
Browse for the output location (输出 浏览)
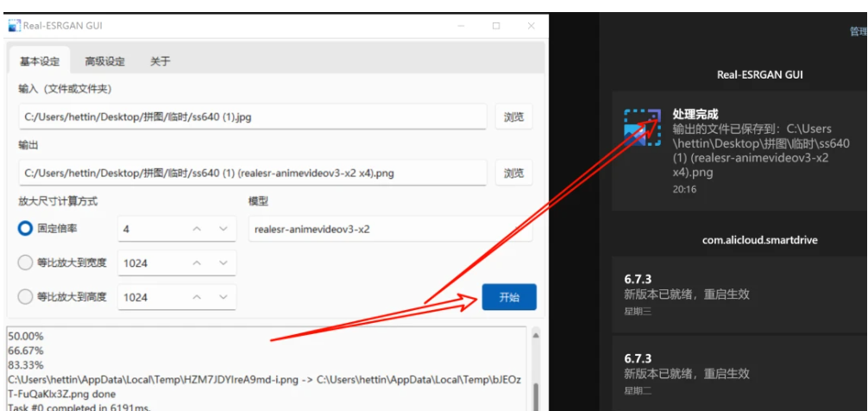513,174
